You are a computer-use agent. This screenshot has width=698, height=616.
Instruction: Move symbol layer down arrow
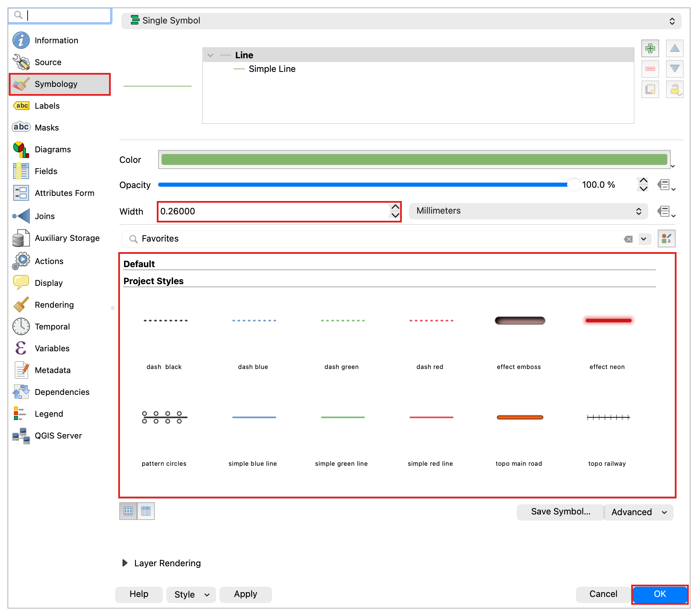point(674,68)
